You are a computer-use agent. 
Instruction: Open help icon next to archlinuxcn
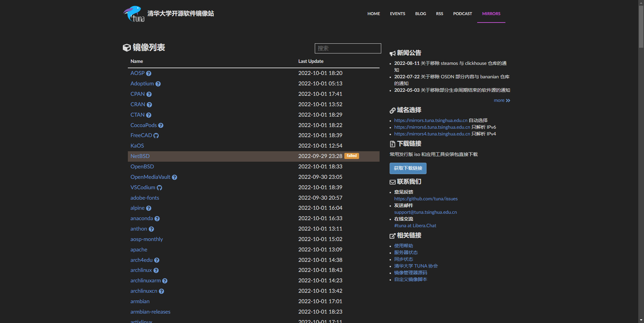click(161, 291)
